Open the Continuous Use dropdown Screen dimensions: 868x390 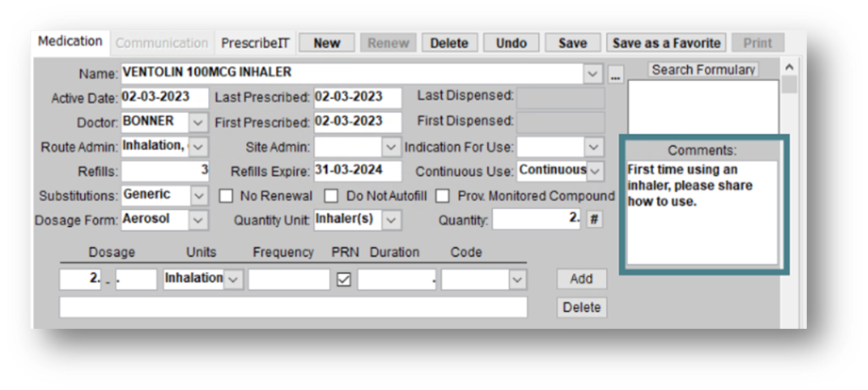pyautogui.click(x=595, y=171)
